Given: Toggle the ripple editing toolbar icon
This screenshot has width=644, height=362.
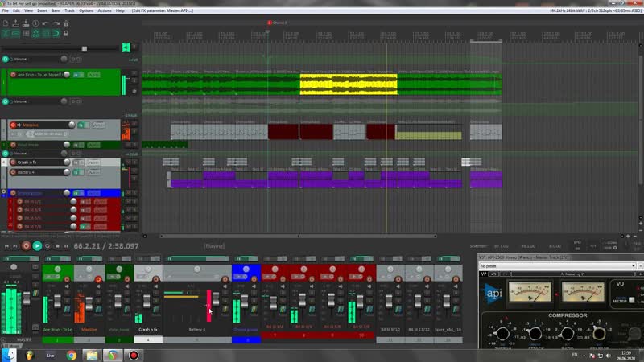Looking at the screenshot, I should tap(26, 34).
